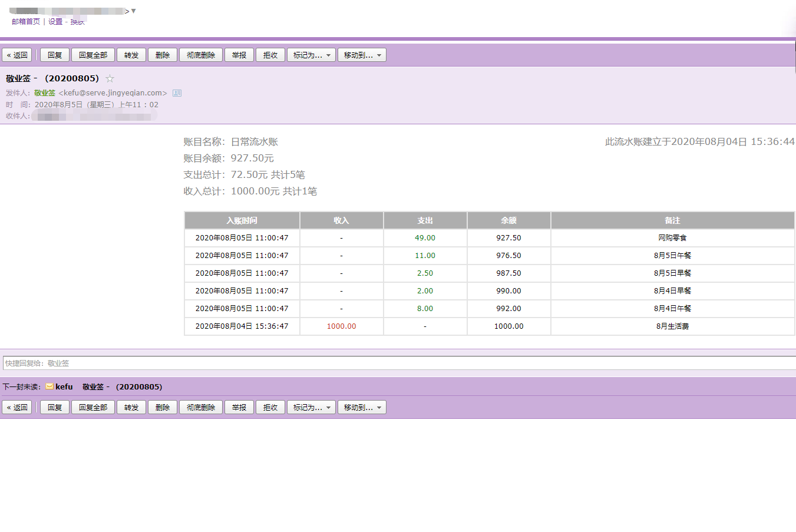
Task: Click the unread envelope icon beside kefu
Action: pos(49,386)
